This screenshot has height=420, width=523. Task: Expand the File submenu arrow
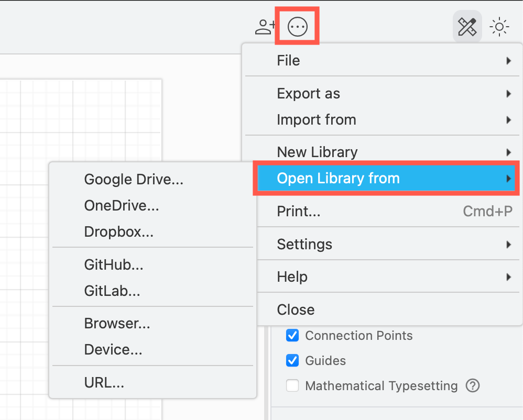click(507, 60)
